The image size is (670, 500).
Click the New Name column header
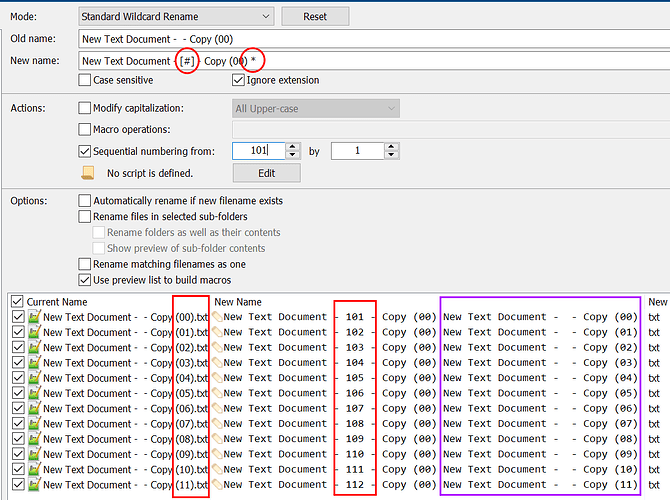238,302
